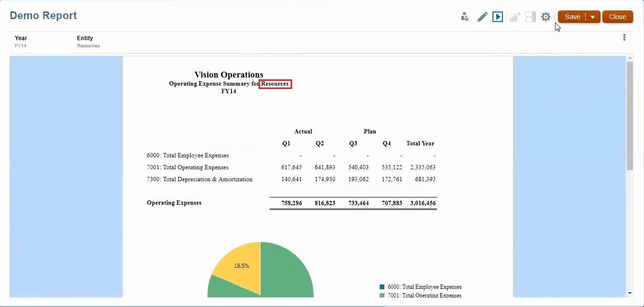Image resolution: width=644 pixels, height=307 pixels.
Task: Toggle preview mode on the toolbar
Action: (498, 16)
